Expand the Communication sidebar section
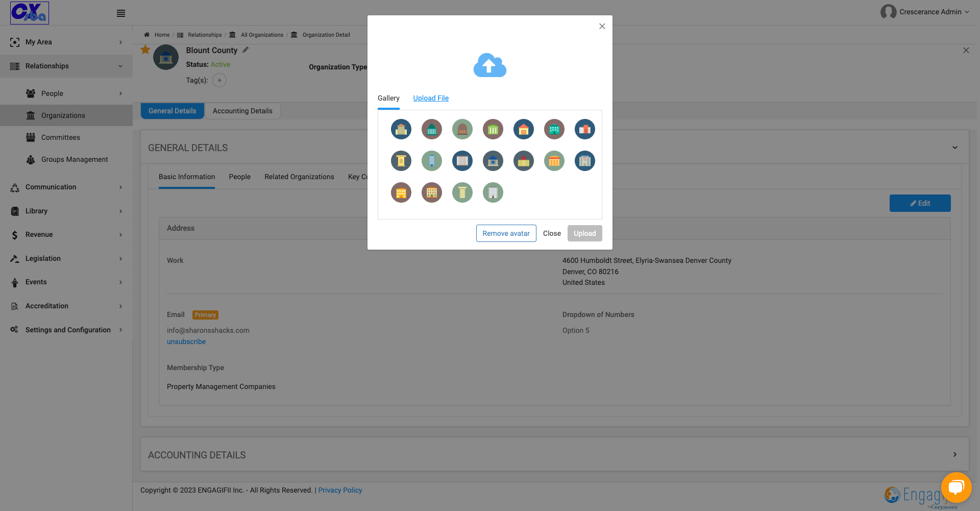This screenshot has width=980, height=511. click(x=66, y=187)
